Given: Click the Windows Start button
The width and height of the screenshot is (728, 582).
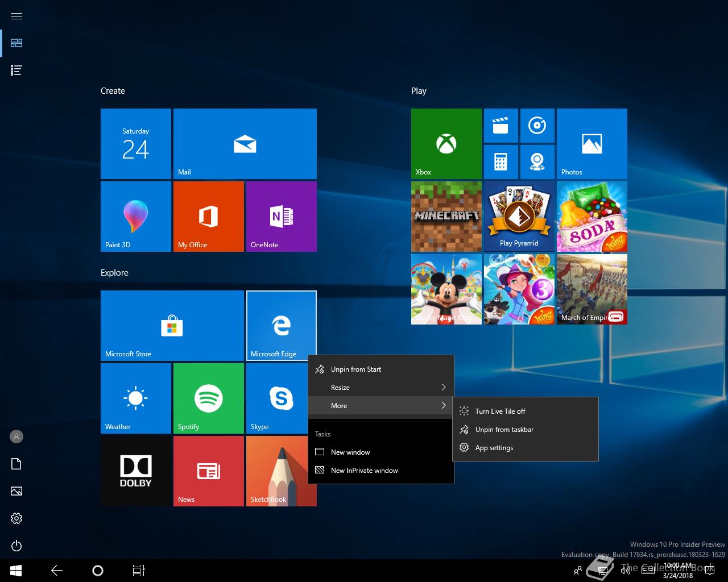Looking at the screenshot, I should 16,570.
